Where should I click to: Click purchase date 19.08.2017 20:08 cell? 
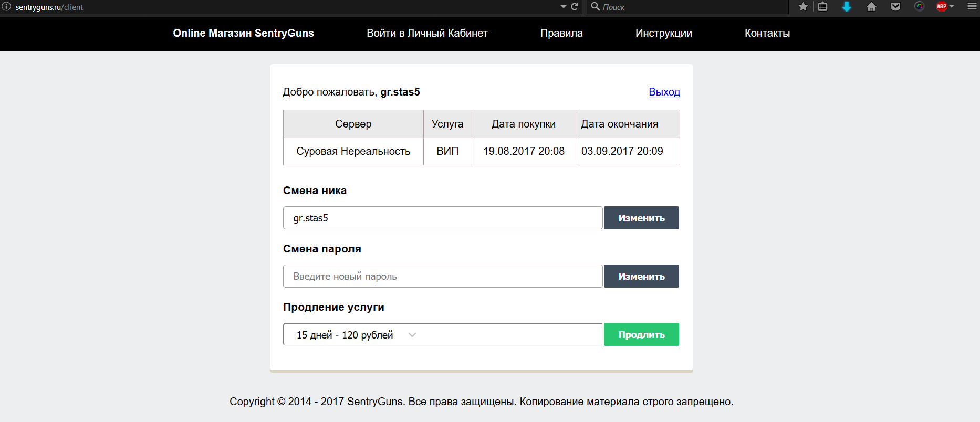pos(524,151)
